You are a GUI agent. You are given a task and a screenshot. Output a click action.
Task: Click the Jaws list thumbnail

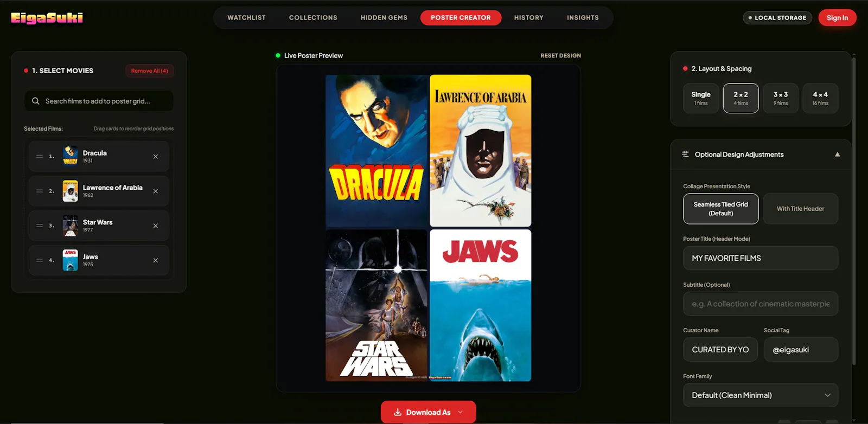click(71, 261)
